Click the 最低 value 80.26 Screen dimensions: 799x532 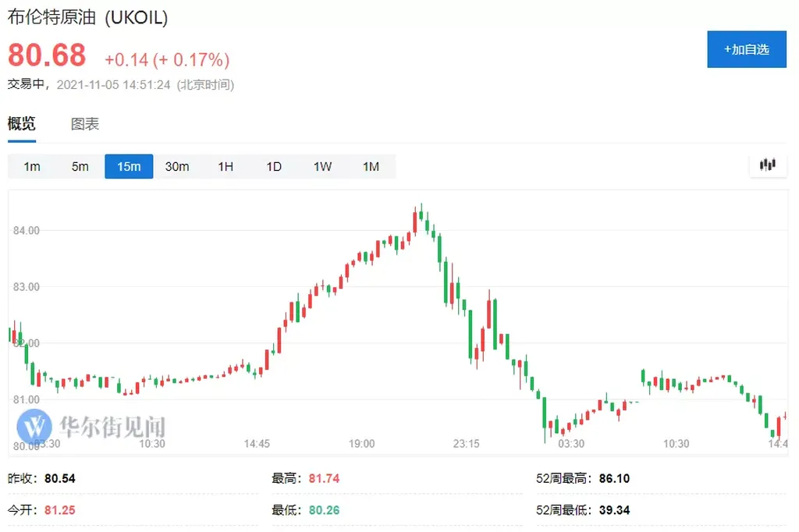click(x=324, y=510)
